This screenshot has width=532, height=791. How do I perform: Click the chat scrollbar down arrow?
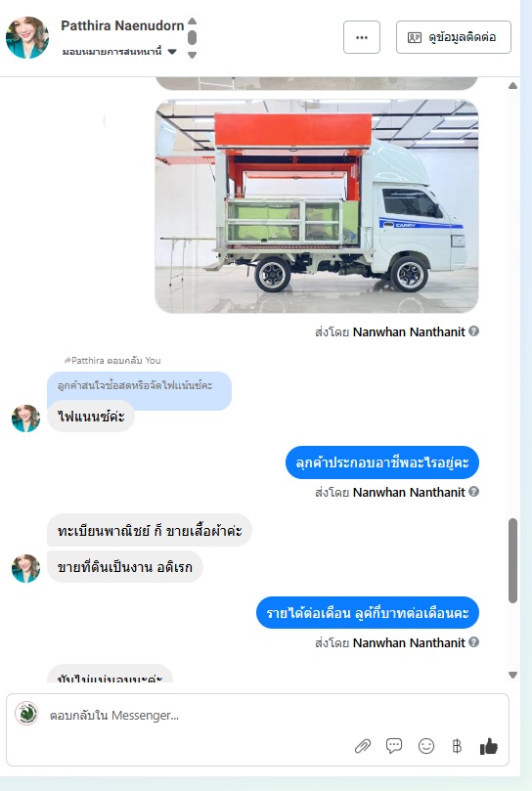click(x=512, y=675)
